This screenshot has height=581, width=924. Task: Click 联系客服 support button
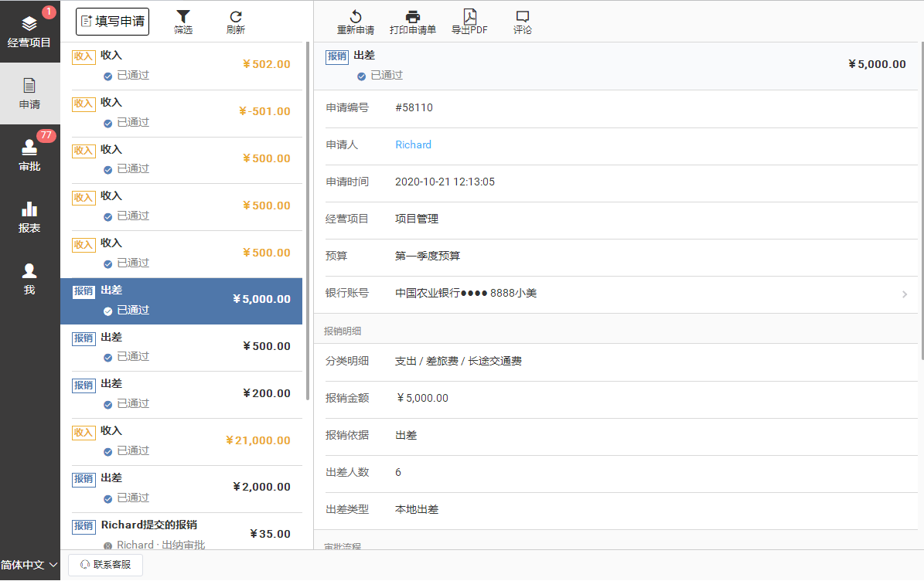click(x=105, y=565)
